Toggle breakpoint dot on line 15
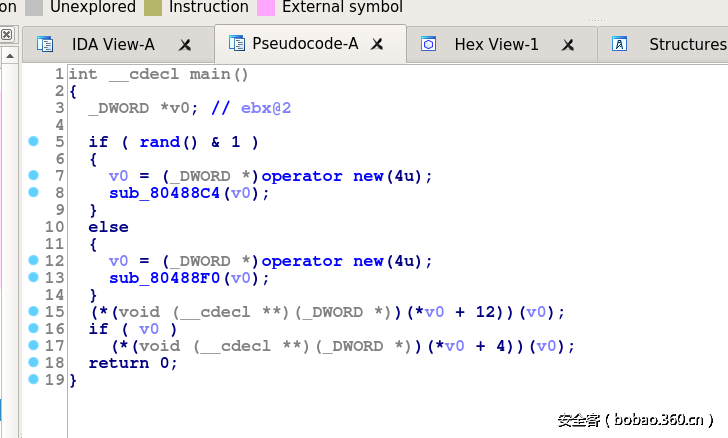The image size is (728, 438). tap(33, 312)
